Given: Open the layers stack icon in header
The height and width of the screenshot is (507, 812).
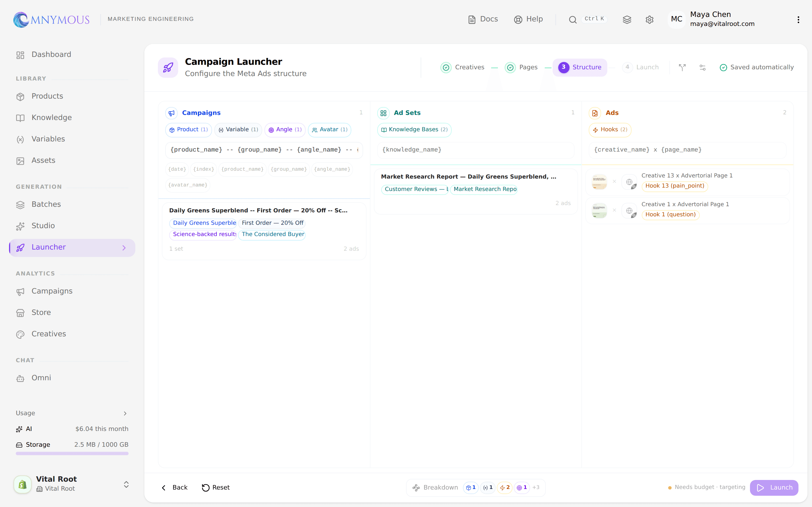Looking at the screenshot, I should pos(627,19).
